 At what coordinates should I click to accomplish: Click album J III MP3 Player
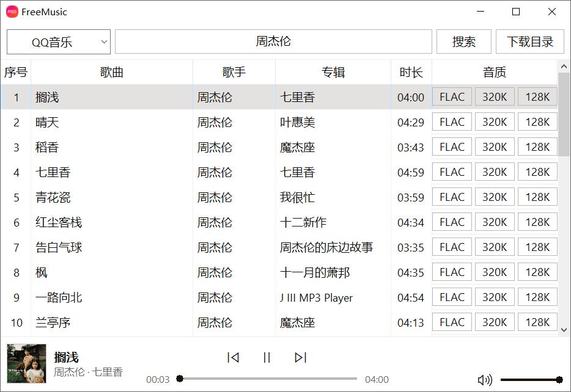(x=316, y=298)
